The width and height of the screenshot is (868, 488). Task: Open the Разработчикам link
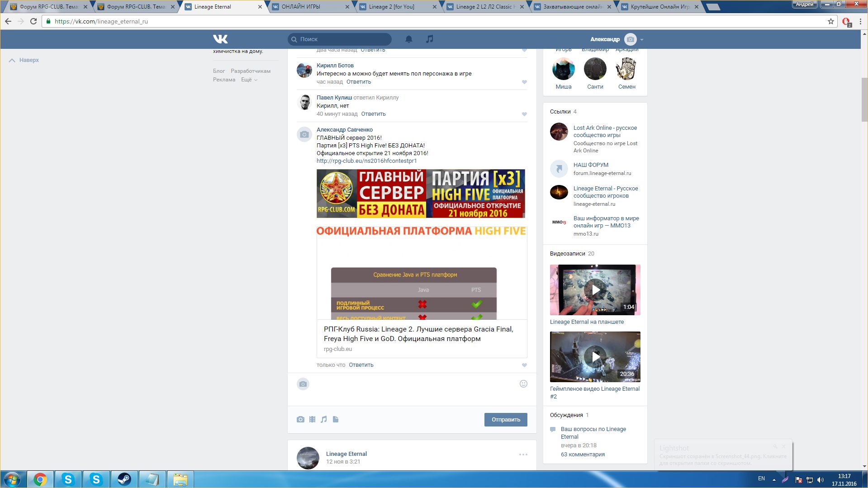tap(251, 71)
